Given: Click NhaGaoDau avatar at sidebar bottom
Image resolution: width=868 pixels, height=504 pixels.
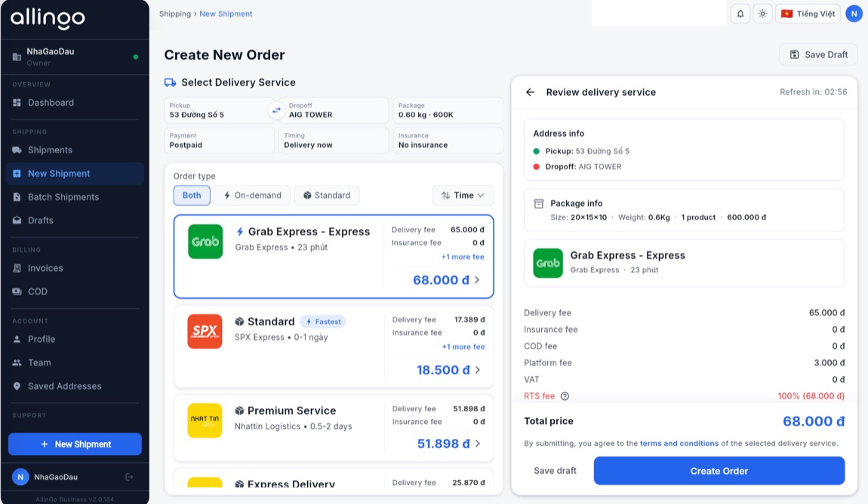Looking at the screenshot, I should pos(20,477).
